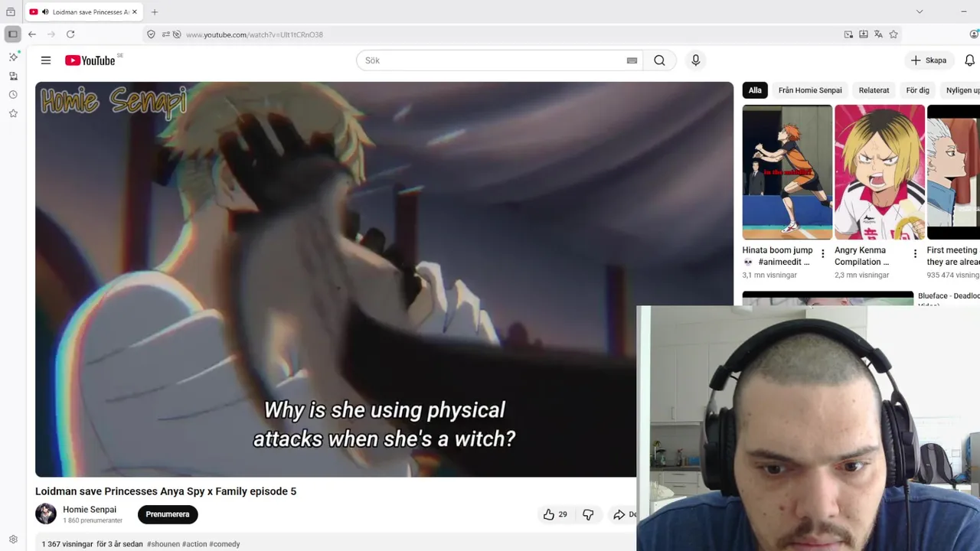Click the install/download page icon in the address bar
Viewport: 980px width, 551px height.
(x=864, y=34)
